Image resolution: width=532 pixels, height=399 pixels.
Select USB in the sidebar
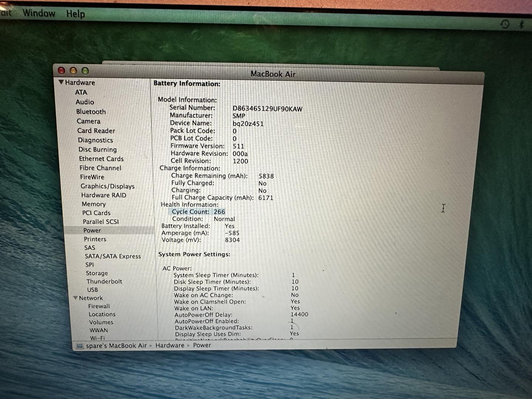[x=93, y=290]
